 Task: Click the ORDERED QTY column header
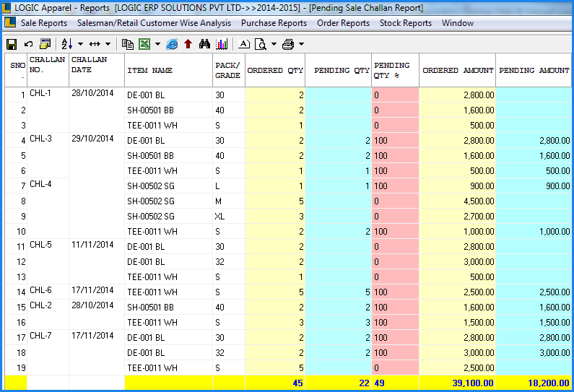tap(275, 70)
